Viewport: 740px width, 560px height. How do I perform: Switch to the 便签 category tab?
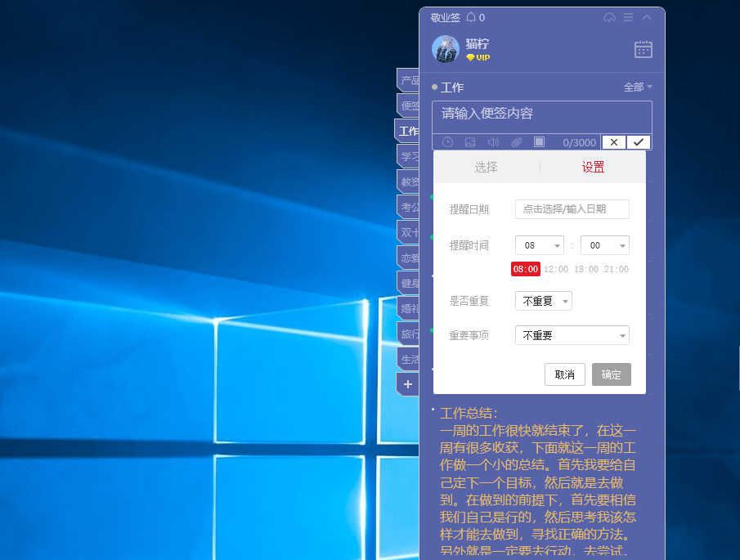409,105
